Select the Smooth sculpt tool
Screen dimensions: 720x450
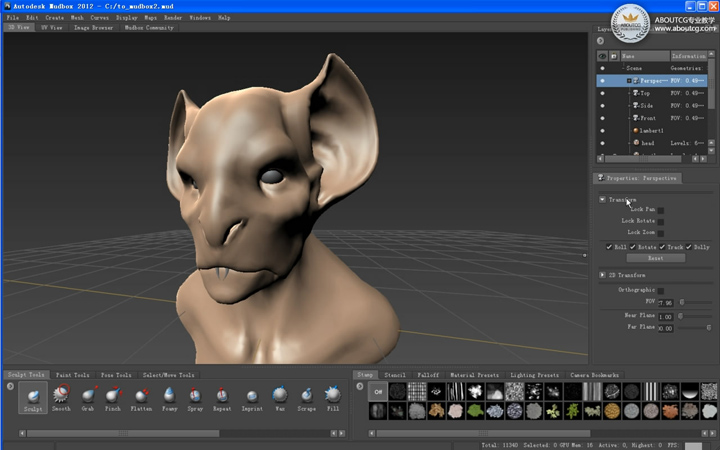click(x=61, y=398)
